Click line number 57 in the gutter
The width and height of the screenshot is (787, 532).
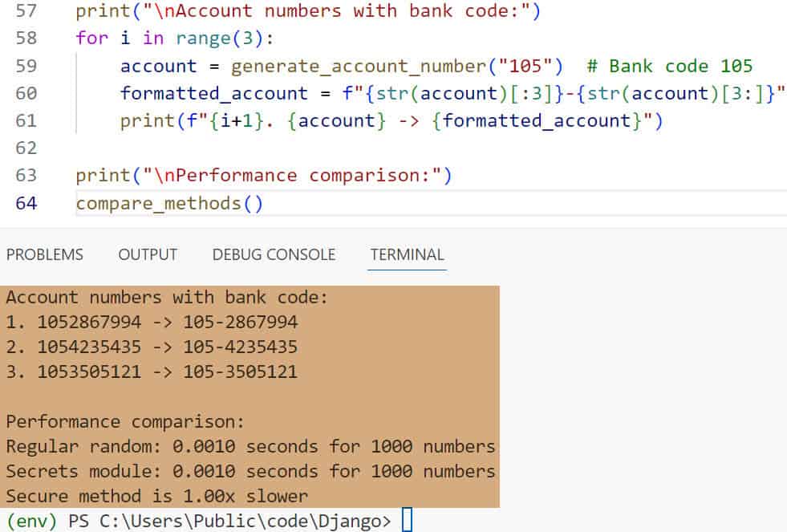[26, 12]
